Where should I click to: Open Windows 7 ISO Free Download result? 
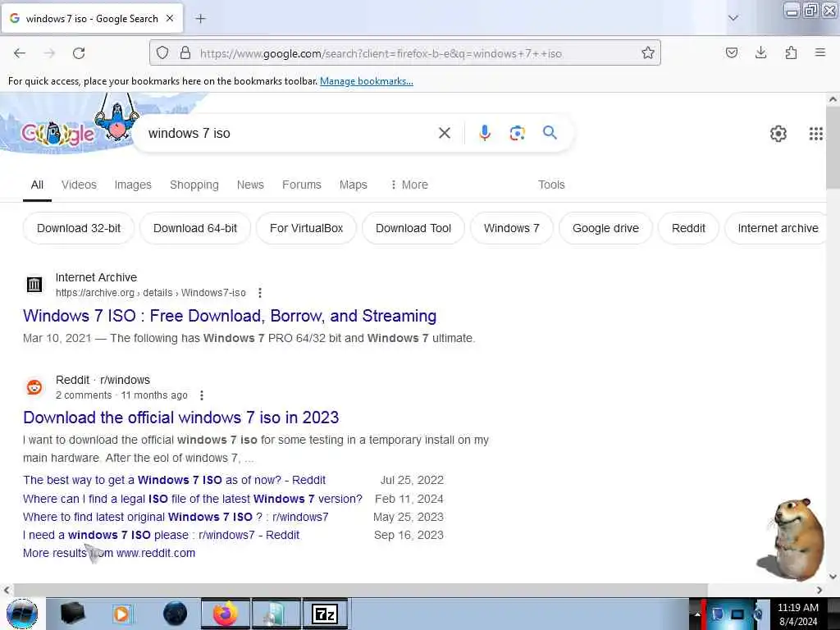pyautogui.click(x=230, y=316)
